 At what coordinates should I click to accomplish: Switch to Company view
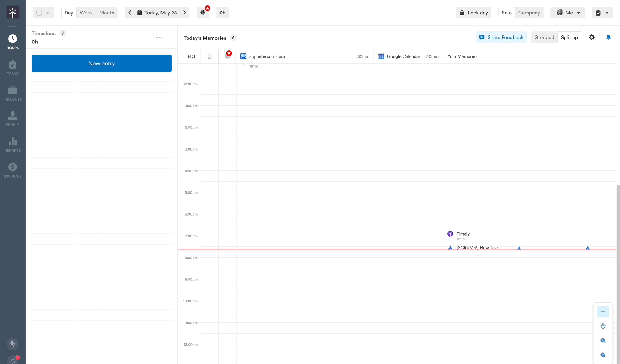(x=529, y=13)
